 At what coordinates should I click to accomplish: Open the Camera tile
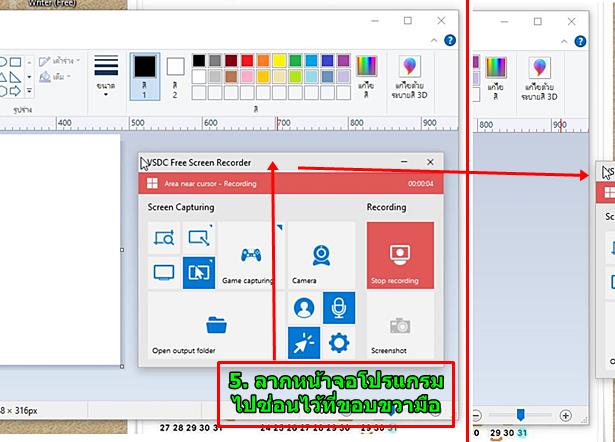[x=321, y=255]
